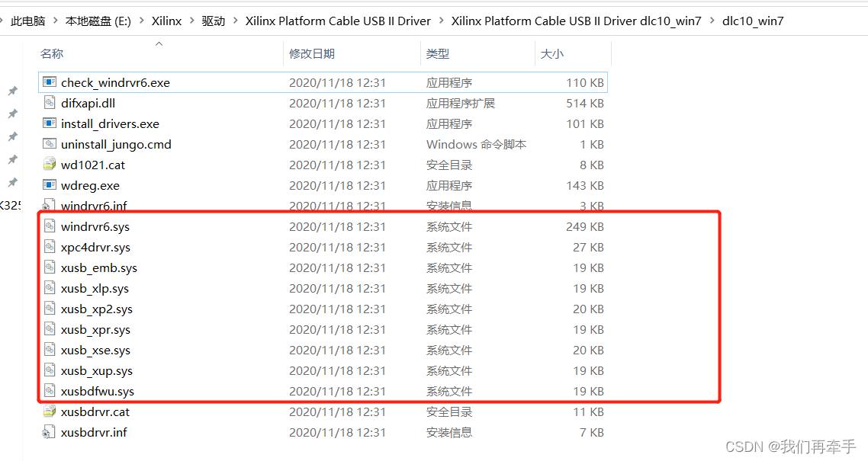Viewport: 868px width, 461px height.
Task: Select file name xusb_xpr.sys
Action: (x=96, y=330)
